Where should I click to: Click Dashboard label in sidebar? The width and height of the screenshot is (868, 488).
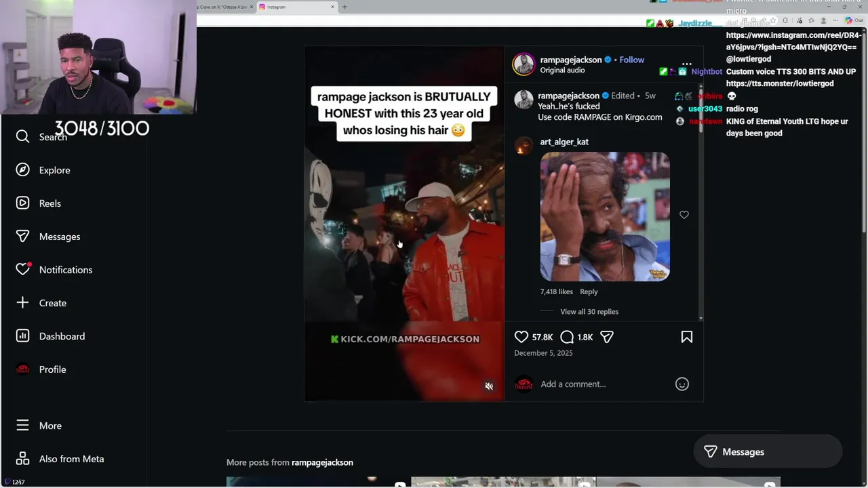pos(62,336)
